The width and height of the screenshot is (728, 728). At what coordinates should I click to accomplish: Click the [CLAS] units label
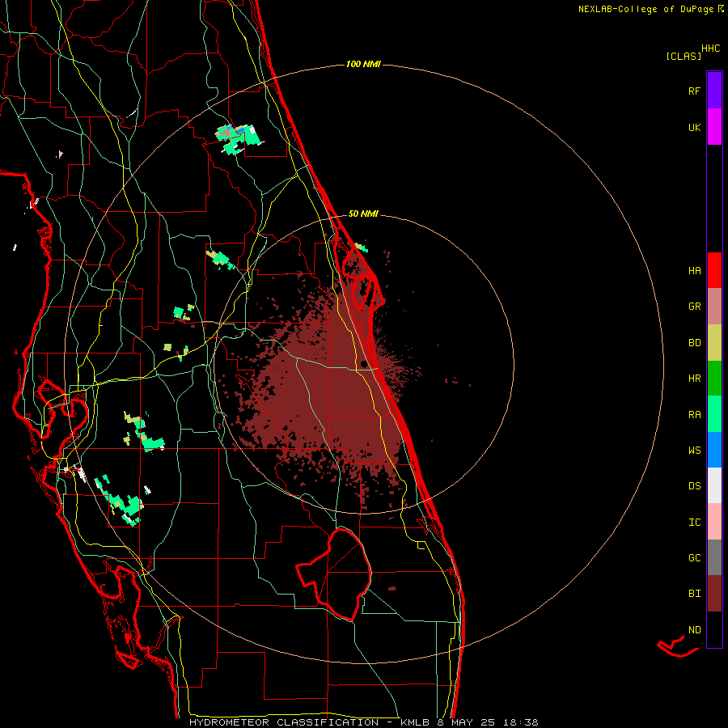click(684, 56)
